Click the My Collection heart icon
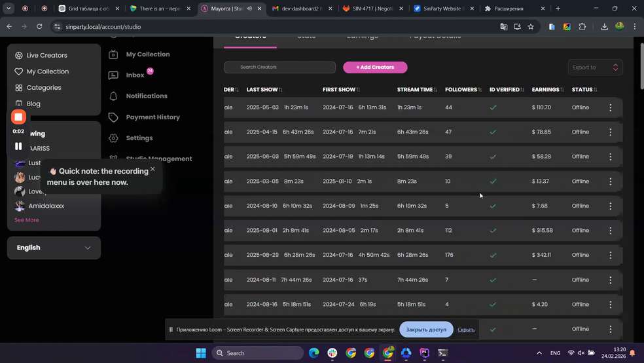 coord(18,71)
